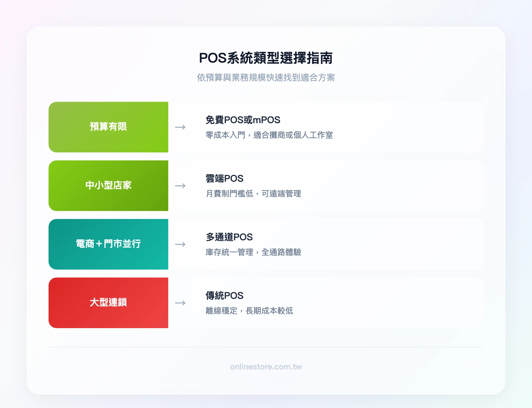
Task: Click the arrow beside 大型連鎖
Action: click(180, 303)
